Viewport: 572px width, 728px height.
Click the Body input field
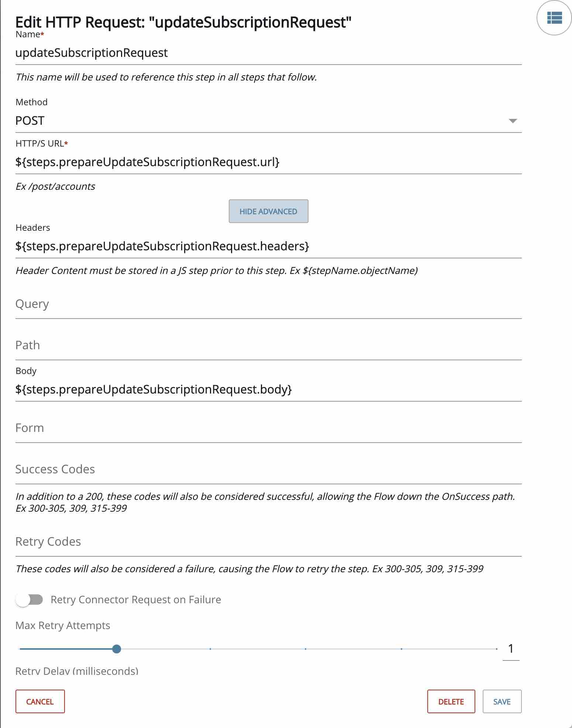pos(268,390)
